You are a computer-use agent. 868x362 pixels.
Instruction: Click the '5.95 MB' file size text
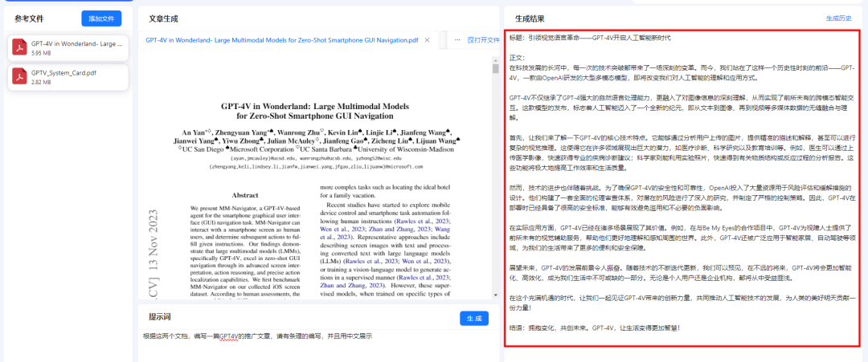[41, 54]
